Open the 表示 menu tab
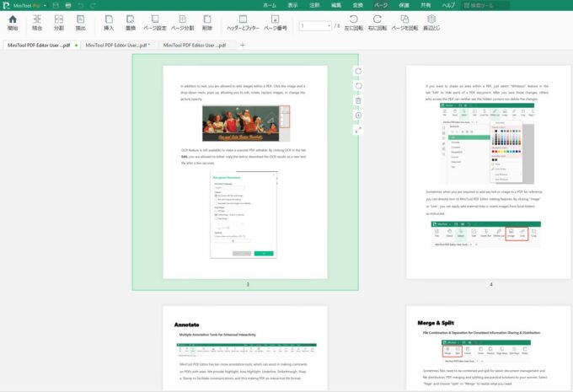The image size is (573, 392). point(292,5)
